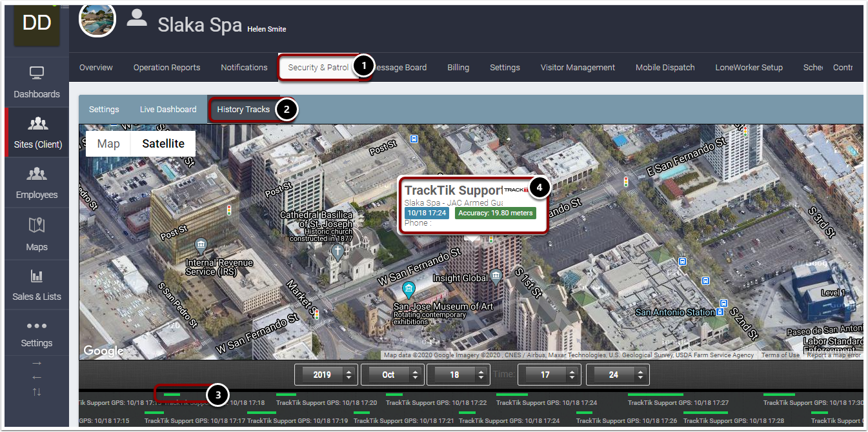Open Sales & Lists from the sidebar
This screenshot has height=432, width=868.
tap(37, 284)
